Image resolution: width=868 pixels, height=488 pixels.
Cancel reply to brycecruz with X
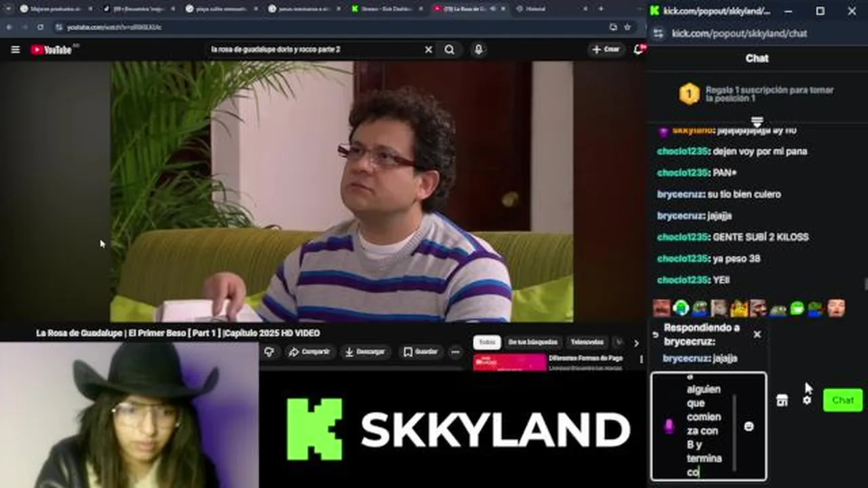coord(757,334)
